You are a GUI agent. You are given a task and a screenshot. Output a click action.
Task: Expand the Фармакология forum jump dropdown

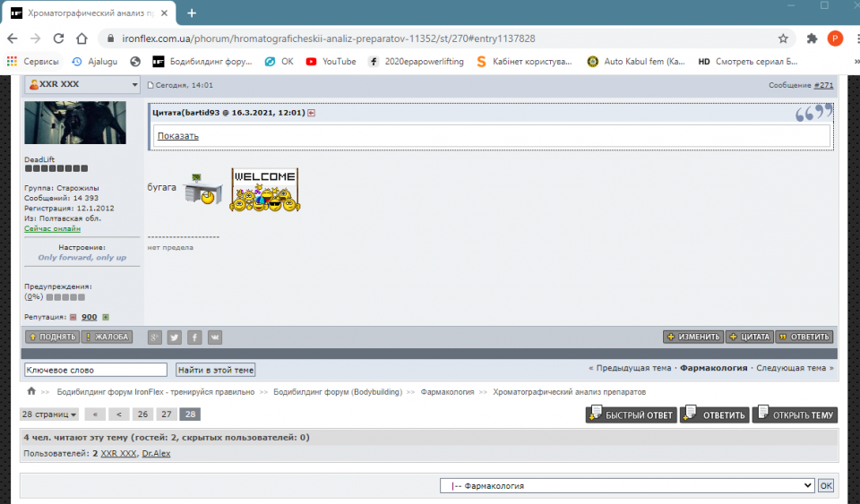pos(627,485)
